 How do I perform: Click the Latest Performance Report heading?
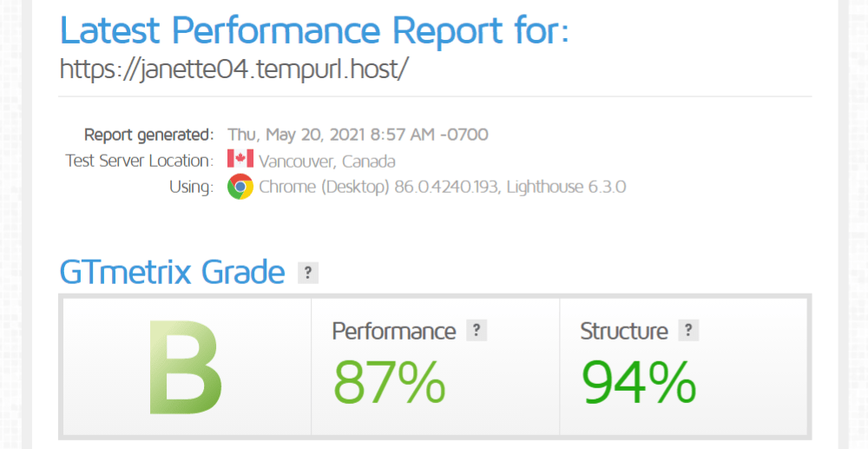click(314, 31)
